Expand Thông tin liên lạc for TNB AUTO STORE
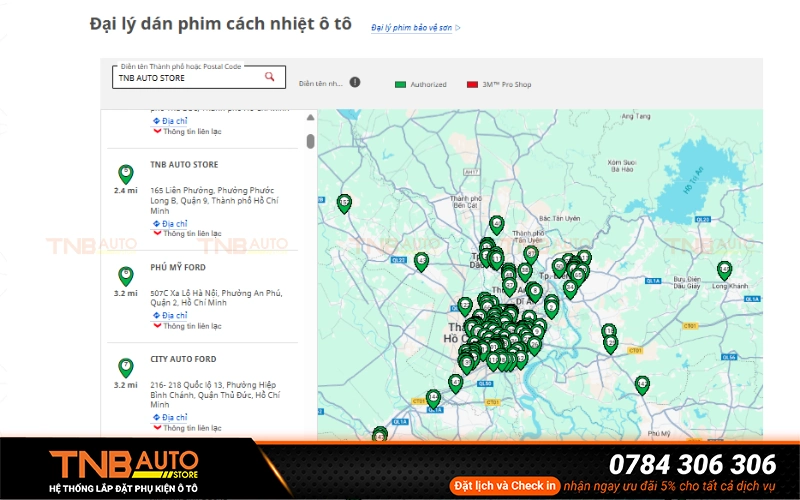 pos(192,234)
